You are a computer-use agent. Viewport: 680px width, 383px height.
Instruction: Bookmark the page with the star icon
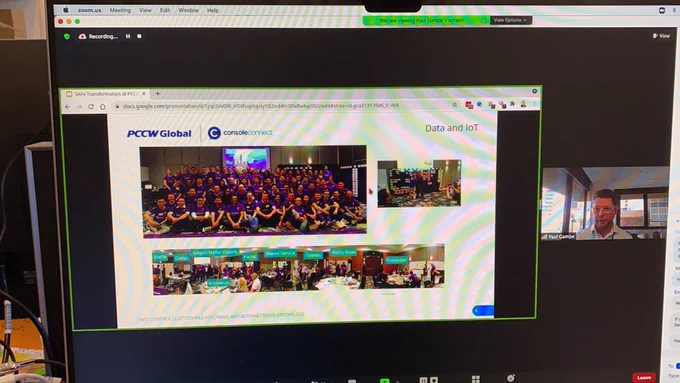point(454,105)
